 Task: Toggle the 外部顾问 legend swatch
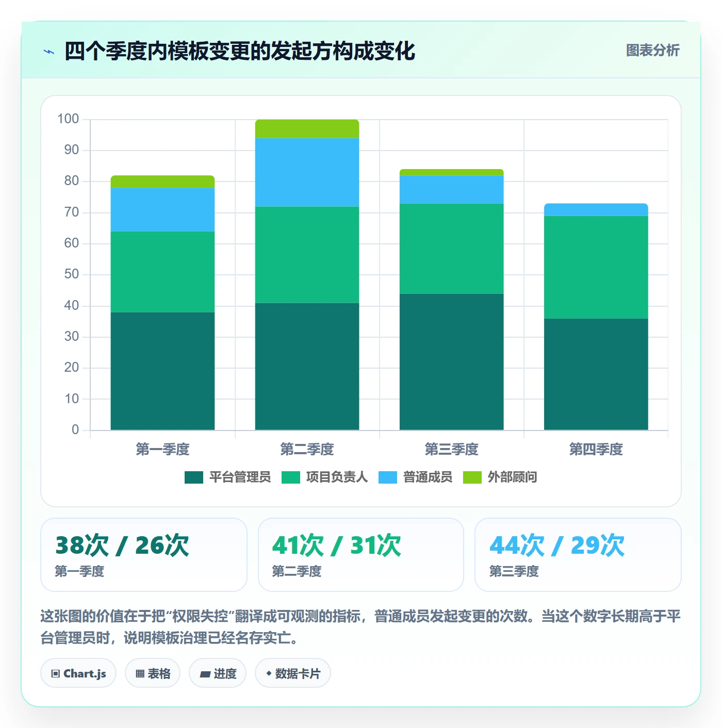coord(472,477)
